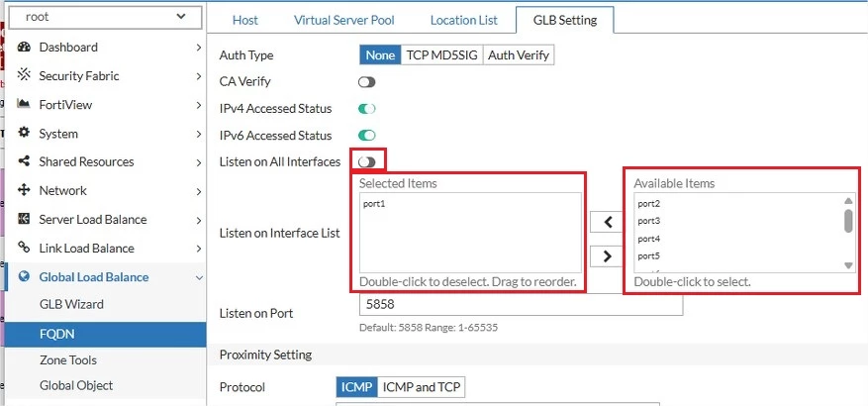The width and height of the screenshot is (868, 406).
Task: Click the Shared Resources share icon
Action: click(x=24, y=161)
